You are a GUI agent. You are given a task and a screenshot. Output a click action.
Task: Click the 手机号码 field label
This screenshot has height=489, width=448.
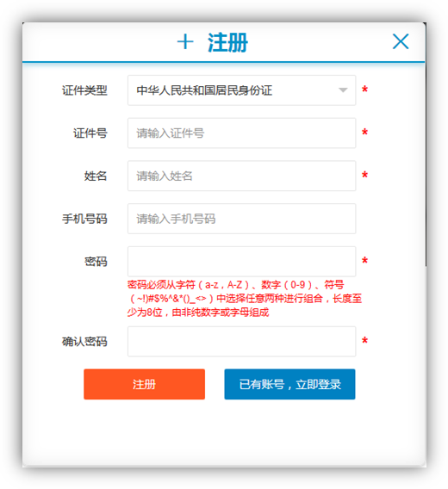coord(84,219)
